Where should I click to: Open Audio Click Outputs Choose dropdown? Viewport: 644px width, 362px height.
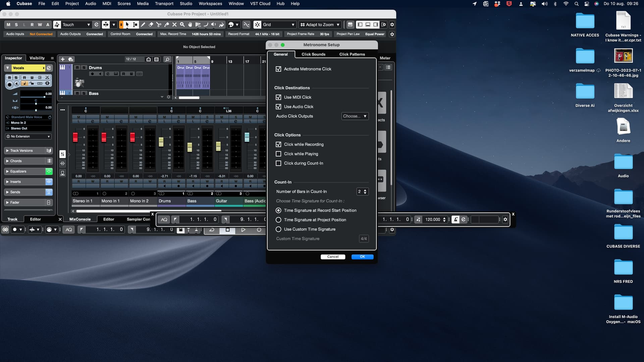355,116
